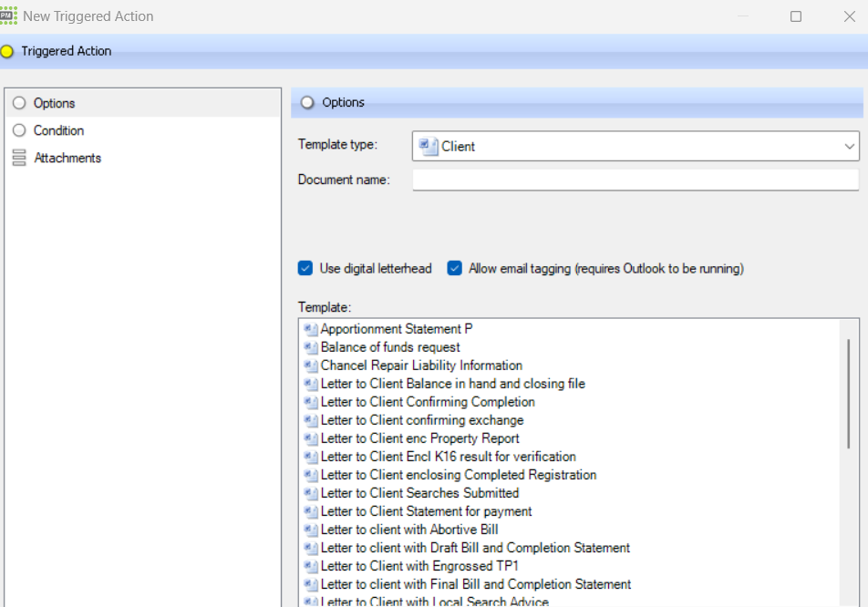Select the Options section in left panel

[54, 104]
